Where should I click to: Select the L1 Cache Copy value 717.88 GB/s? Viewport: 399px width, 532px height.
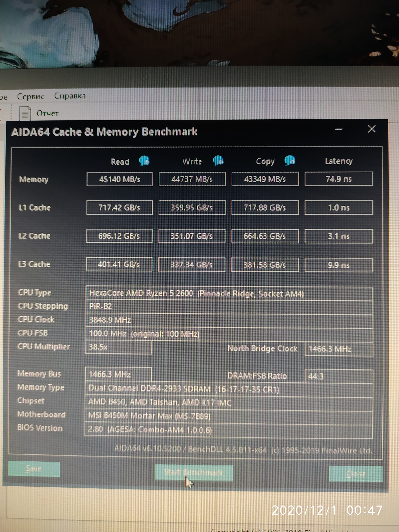click(x=265, y=207)
